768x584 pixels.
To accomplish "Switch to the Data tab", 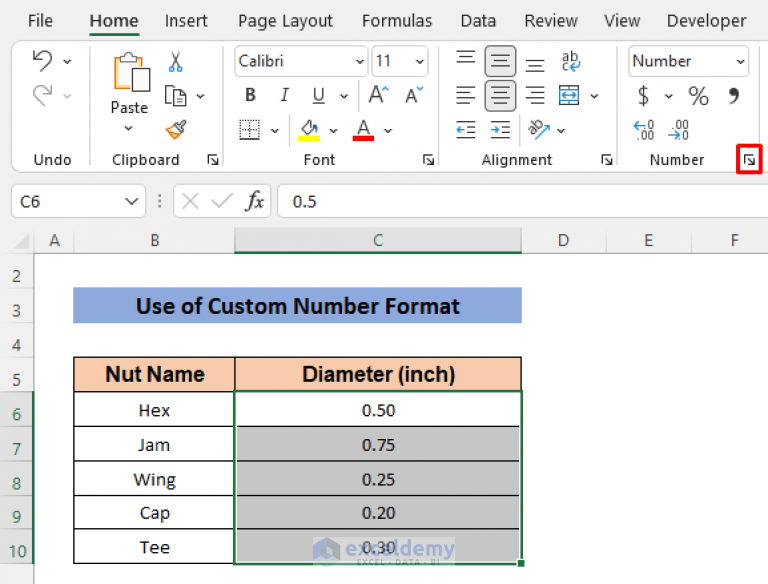I will tap(478, 21).
